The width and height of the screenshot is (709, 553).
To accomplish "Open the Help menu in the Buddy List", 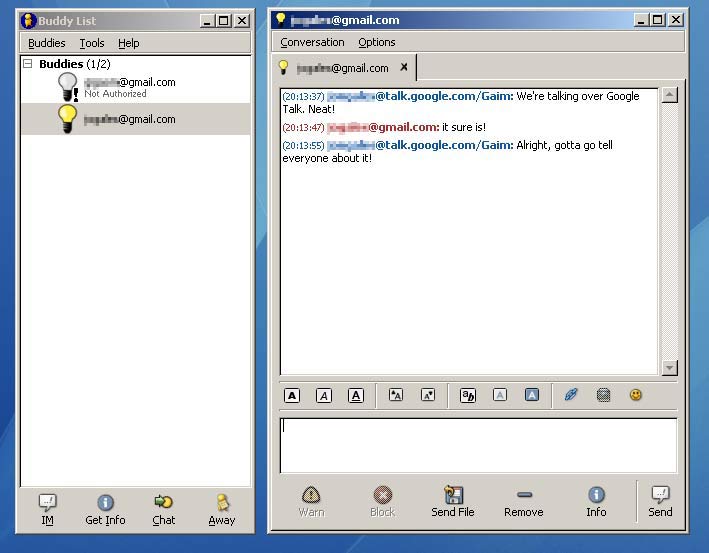I will point(128,43).
